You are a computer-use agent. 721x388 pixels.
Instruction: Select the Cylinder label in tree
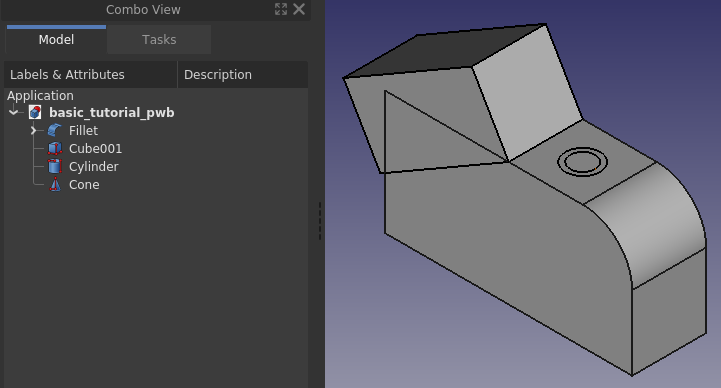click(x=93, y=166)
